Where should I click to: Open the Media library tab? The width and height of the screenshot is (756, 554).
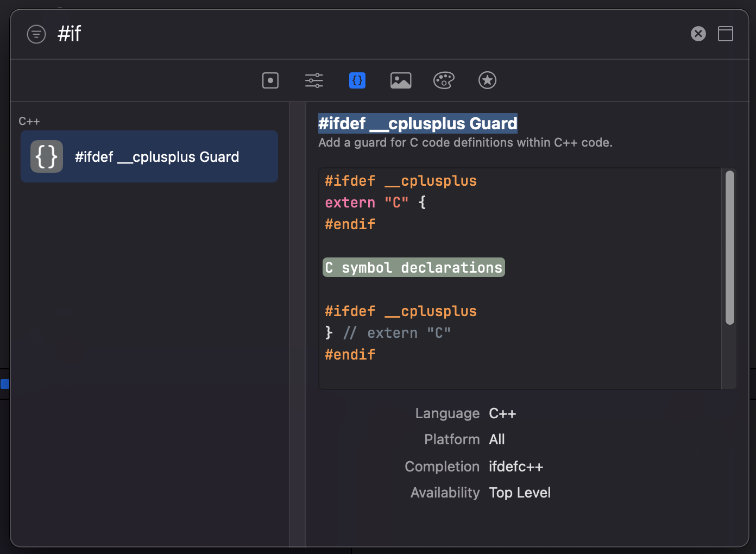point(401,80)
